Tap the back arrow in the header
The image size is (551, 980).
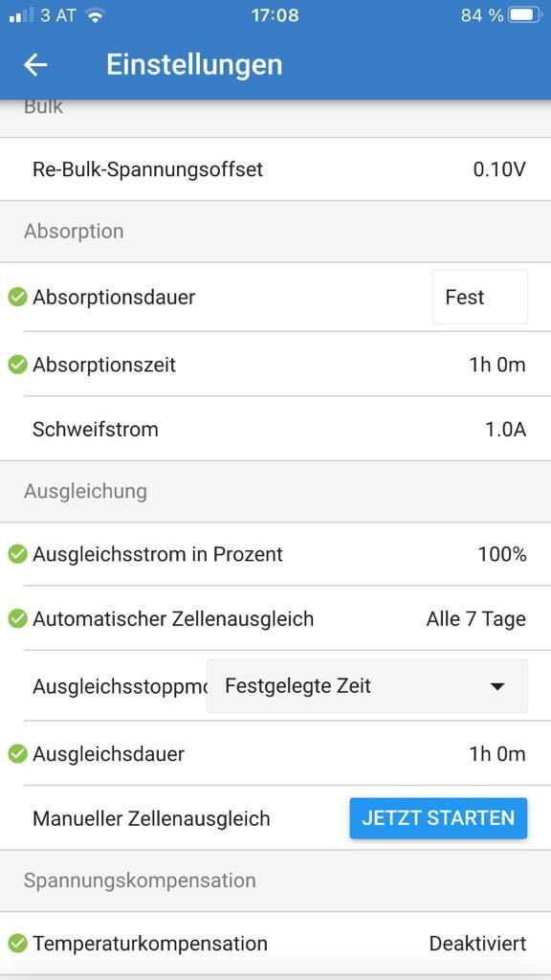(x=35, y=65)
